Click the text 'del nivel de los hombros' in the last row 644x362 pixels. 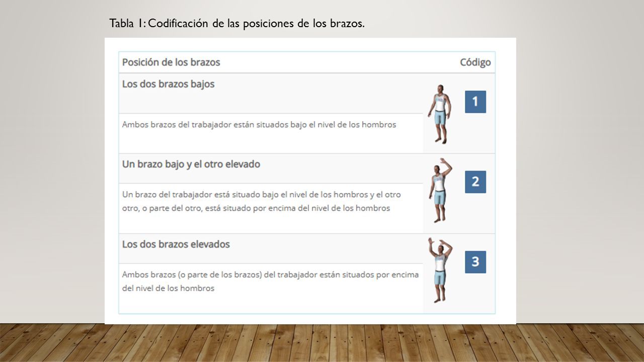pyautogui.click(x=168, y=288)
